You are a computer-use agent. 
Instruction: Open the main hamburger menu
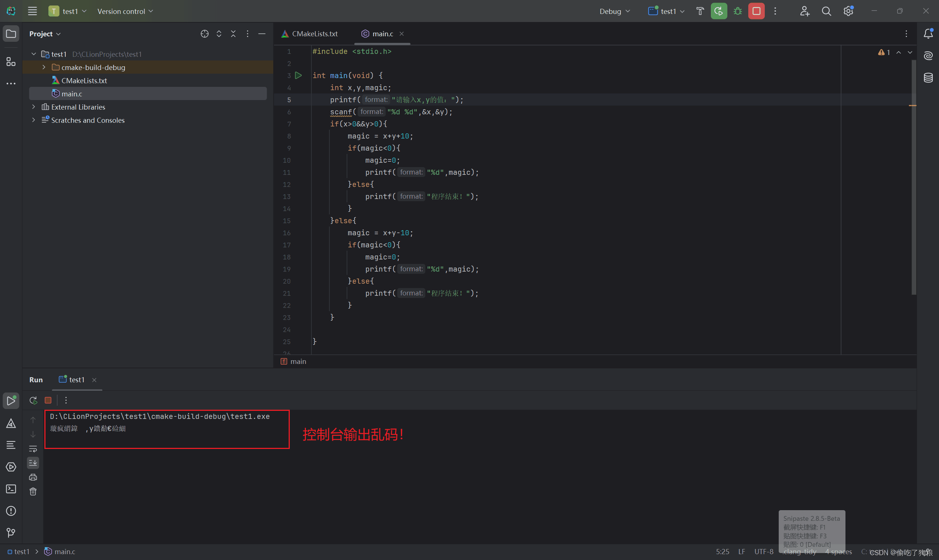(33, 11)
